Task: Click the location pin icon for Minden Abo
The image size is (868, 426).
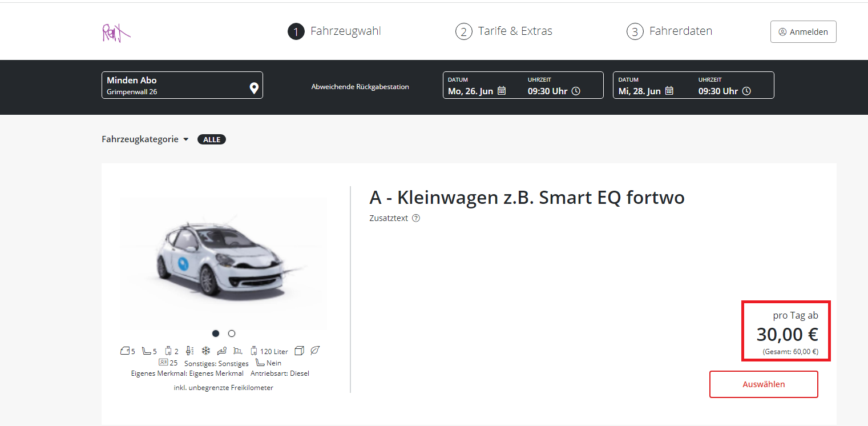Action: pos(254,87)
